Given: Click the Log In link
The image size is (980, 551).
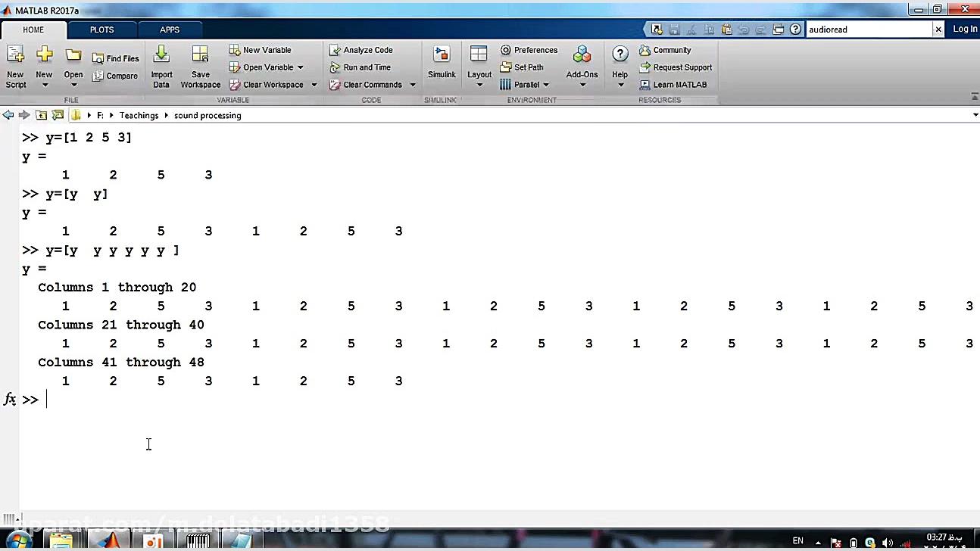Looking at the screenshot, I should point(965,29).
